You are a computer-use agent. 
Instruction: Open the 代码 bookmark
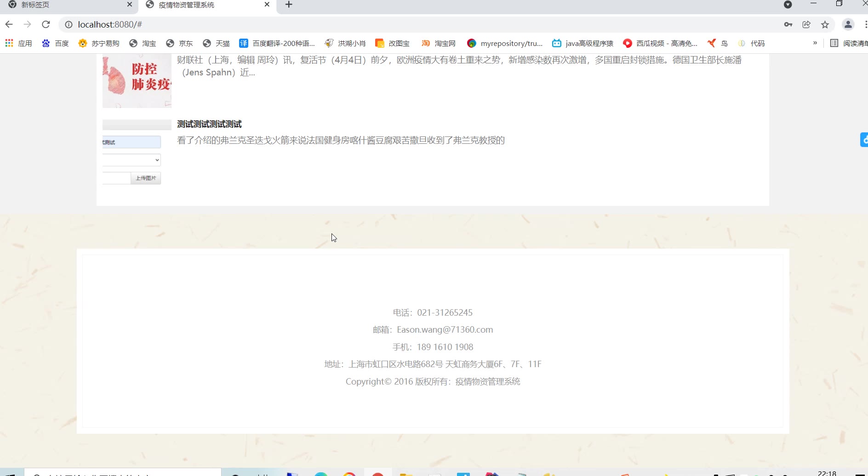point(751,43)
